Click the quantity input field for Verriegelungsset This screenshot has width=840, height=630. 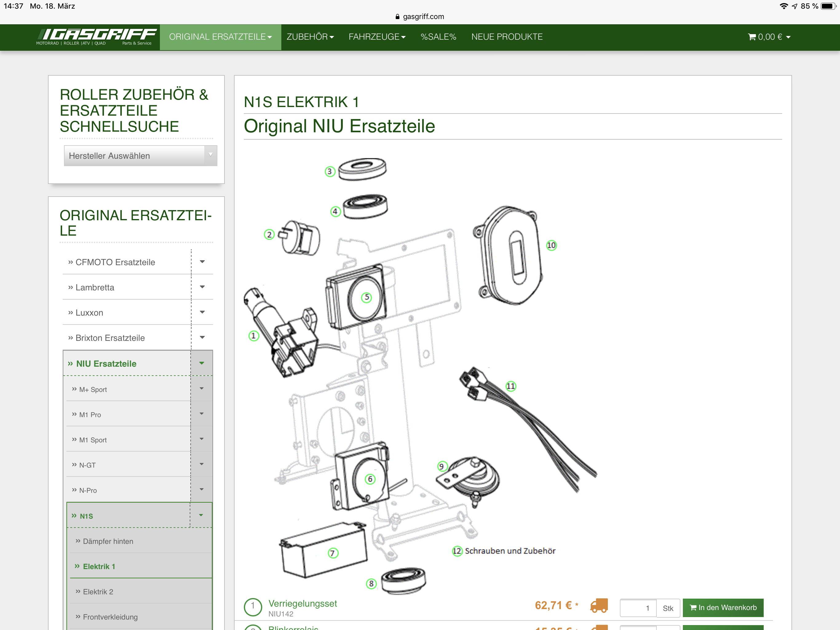[638, 608]
